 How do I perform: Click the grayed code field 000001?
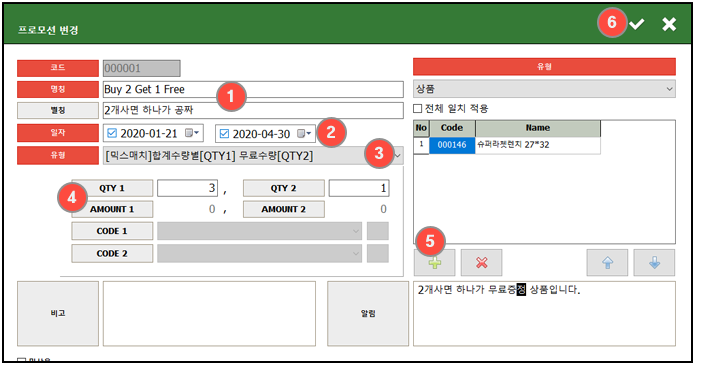point(142,68)
